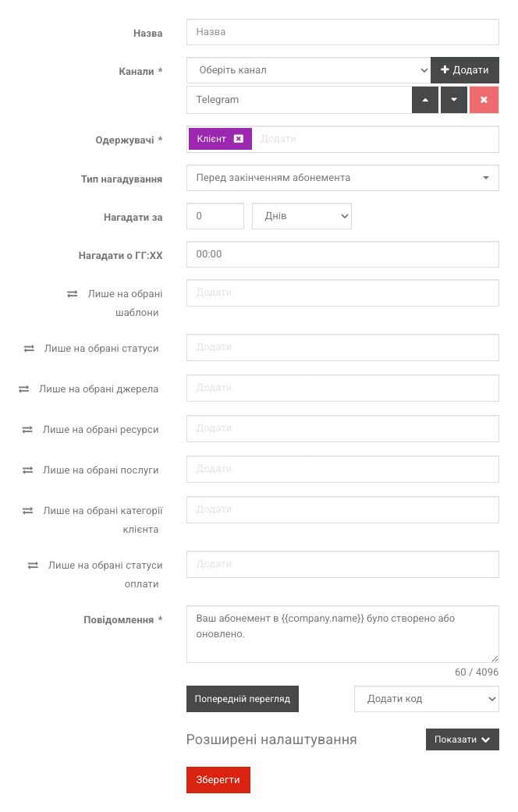
Task: Click the Попередній перегляд button
Action: click(x=243, y=699)
